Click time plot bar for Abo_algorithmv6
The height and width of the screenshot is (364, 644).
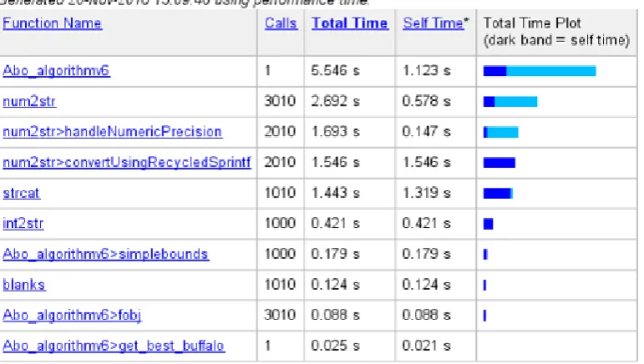540,71
